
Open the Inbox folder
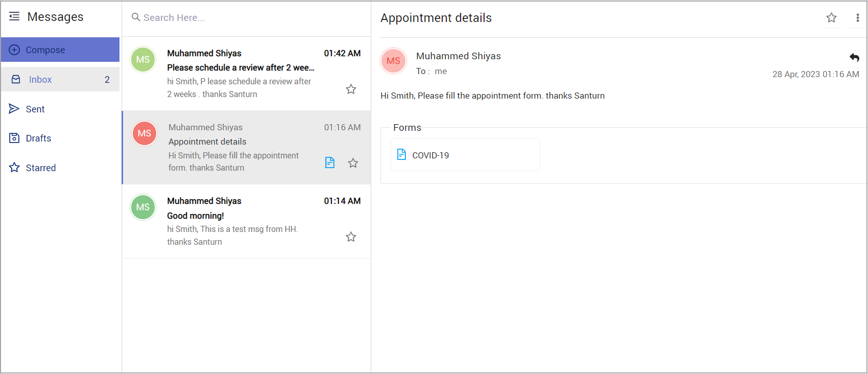(x=60, y=79)
